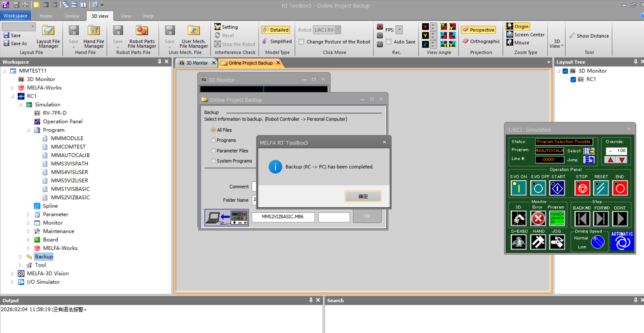Image resolution: width=644 pixels, height=333 pixels.
Task: Select the Parameter Files radio button
Action: [213, 151]
